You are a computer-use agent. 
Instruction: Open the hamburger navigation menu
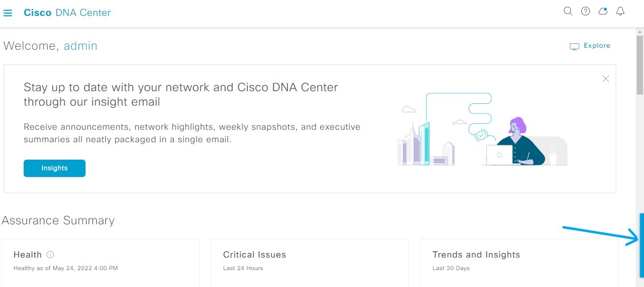click(8, 13)
